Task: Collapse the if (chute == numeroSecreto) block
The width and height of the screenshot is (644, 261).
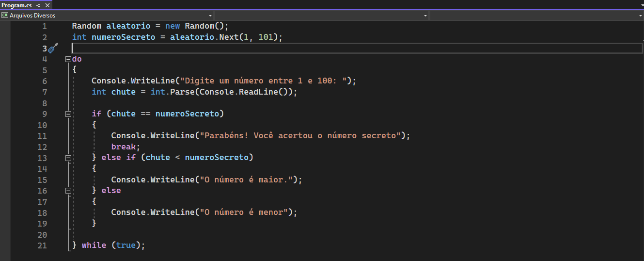Action: click(68, 114)
